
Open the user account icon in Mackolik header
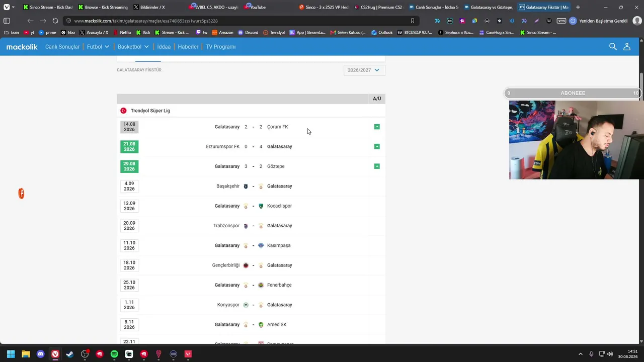point(627,47)
